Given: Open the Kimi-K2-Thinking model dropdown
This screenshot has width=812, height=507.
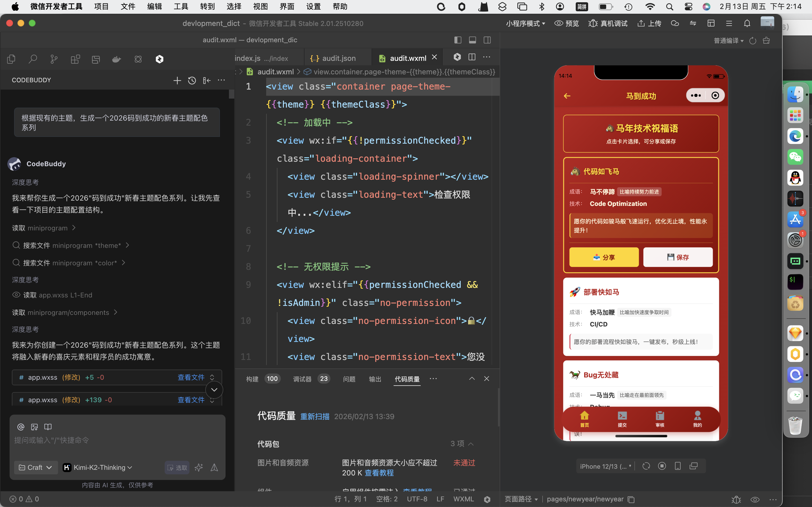Looking at the screenshot, I should click(x=99, y=468).
